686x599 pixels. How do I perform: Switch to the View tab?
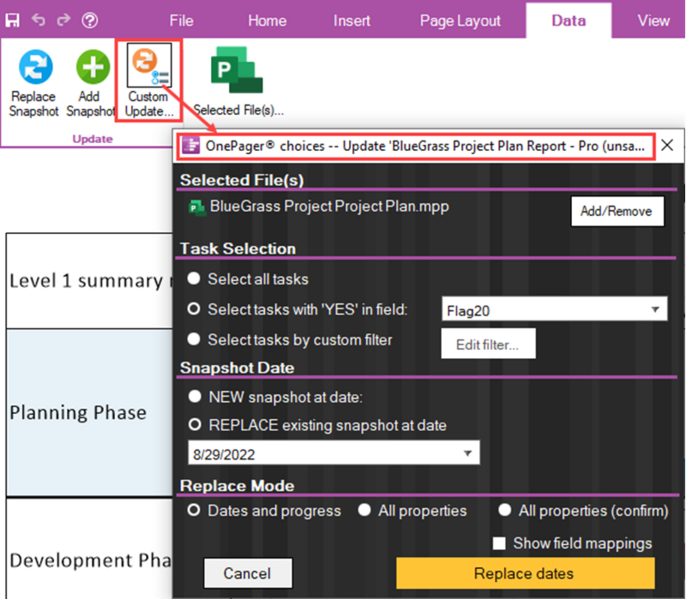pyautogui.click(x=653, y=21)
